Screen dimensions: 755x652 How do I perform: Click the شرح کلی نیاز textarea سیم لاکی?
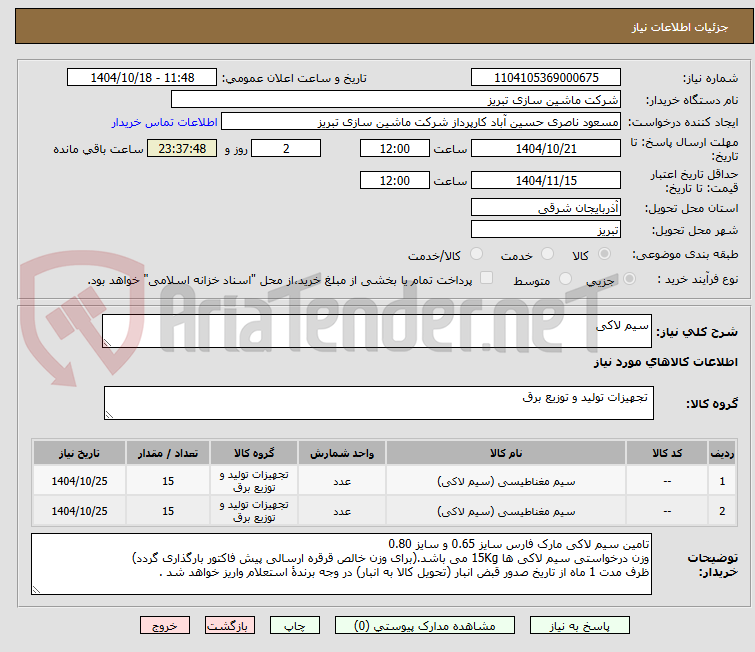coord(377,331)
